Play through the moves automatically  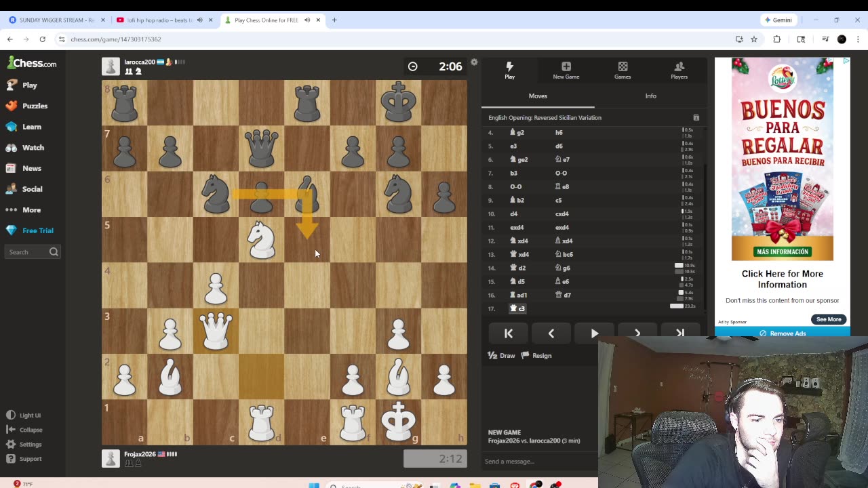595,333
